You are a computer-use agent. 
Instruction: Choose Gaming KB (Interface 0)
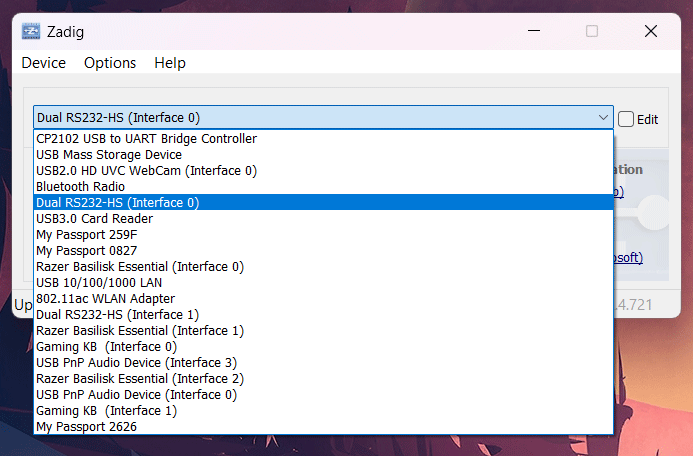tap(324, 346)
